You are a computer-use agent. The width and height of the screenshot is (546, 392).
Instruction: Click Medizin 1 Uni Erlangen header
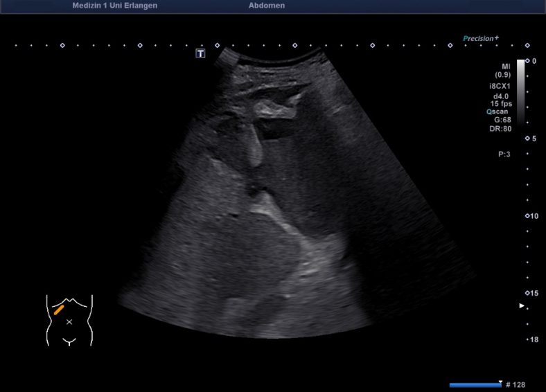pos(115,6)
